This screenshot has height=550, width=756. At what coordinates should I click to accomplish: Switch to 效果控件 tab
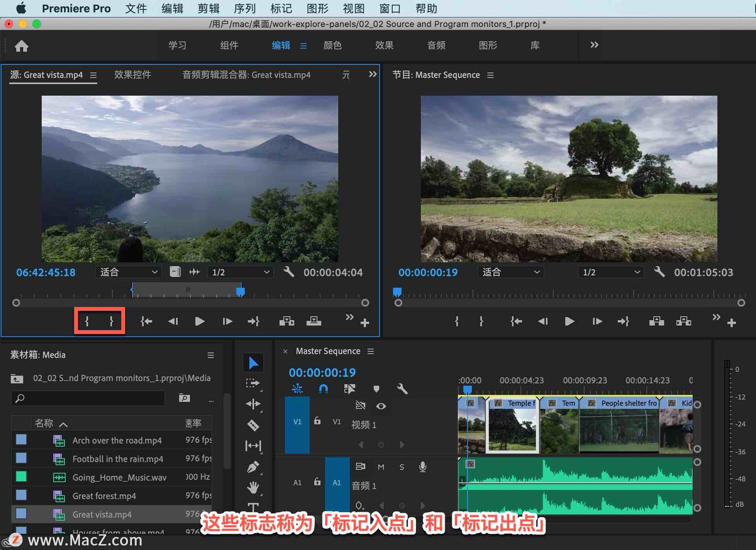tap(132, 75)
